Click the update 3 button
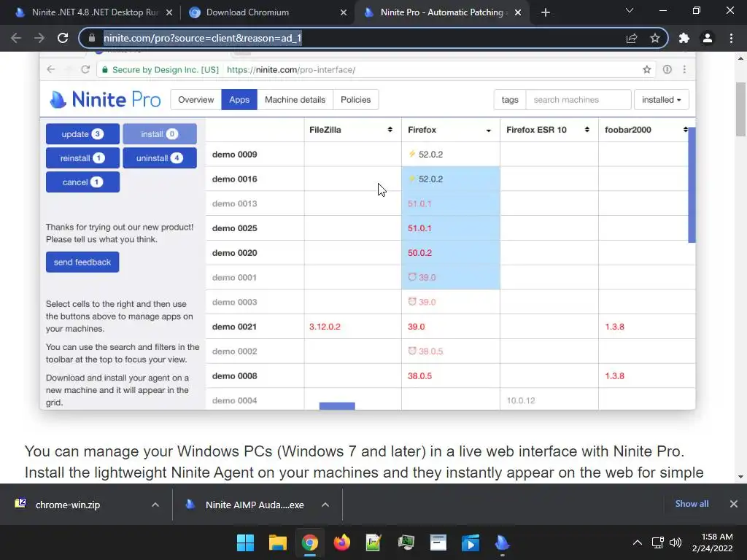This screenshot has width=747, height=560. (x=82, y=134)
